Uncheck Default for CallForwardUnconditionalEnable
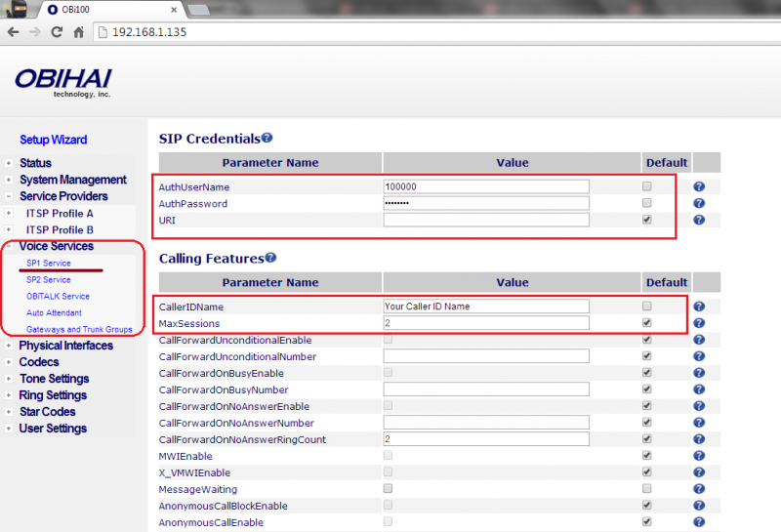The height and width of the screenshot is (532, 781). coord(647,340)
